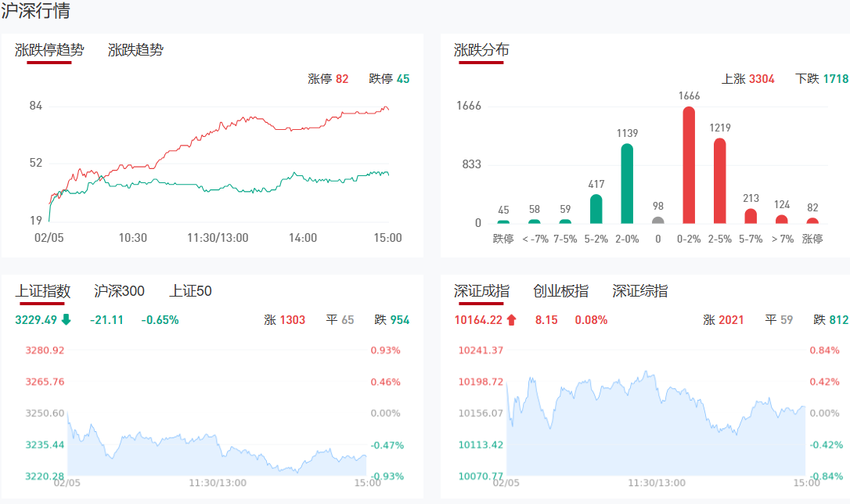Click the gray 0 bar labeled 98
This screenshot has height=504, width=850.
(657, 220)
